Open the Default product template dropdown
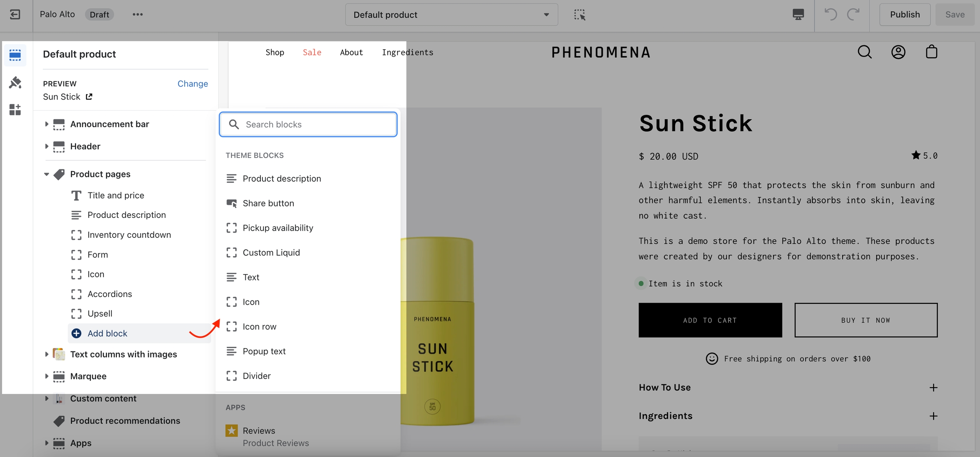The image size is (980, 457). [x=451, y=14]
